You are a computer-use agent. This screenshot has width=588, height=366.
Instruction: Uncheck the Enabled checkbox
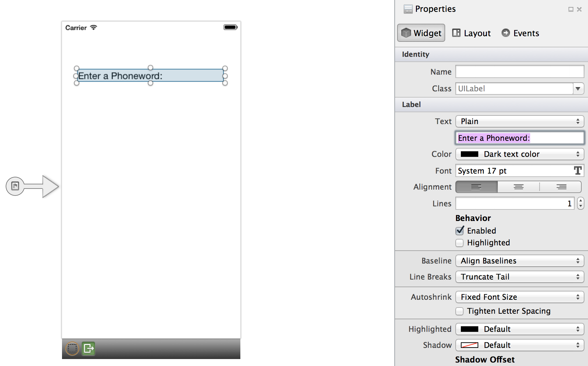point(460,231)
